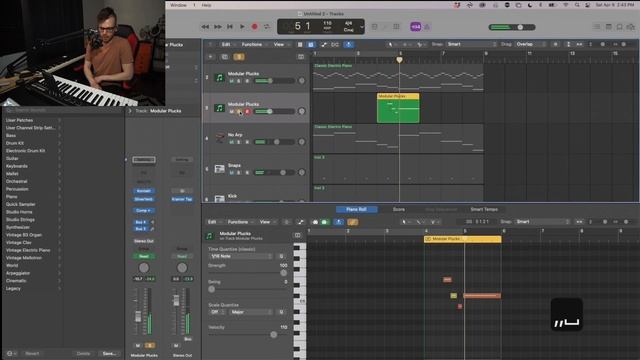Screen dimensions: 640x360
Task: Mute track 2 Modular Plucks
Action: coord(231,81)
